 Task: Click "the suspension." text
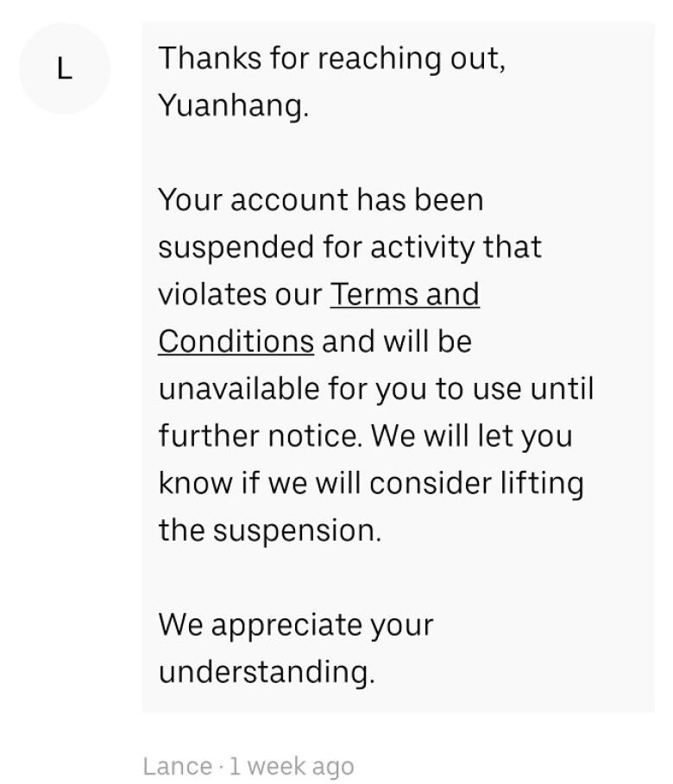tap(270, 530)
